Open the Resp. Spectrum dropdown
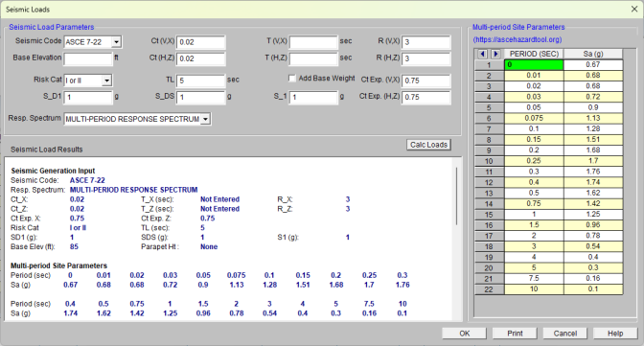Image resolution: width=644 pixels, height=346 pixels. 205,119
